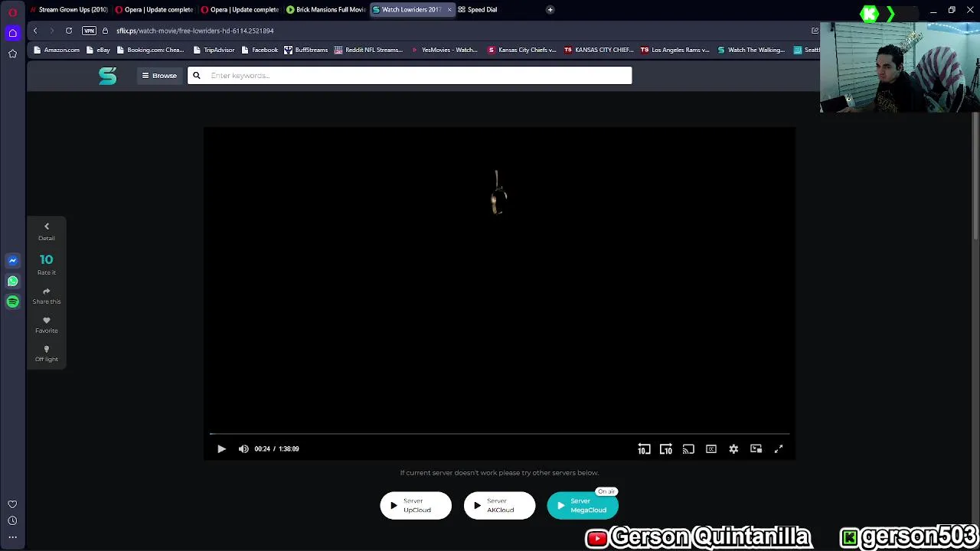This screenshot has width=980, height=551.
Task: Open eBay bookmark
Action: (99, 51)
